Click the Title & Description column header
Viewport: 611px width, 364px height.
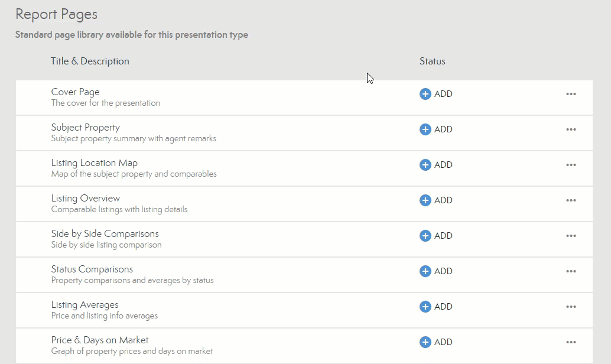(x=90, y=61)
